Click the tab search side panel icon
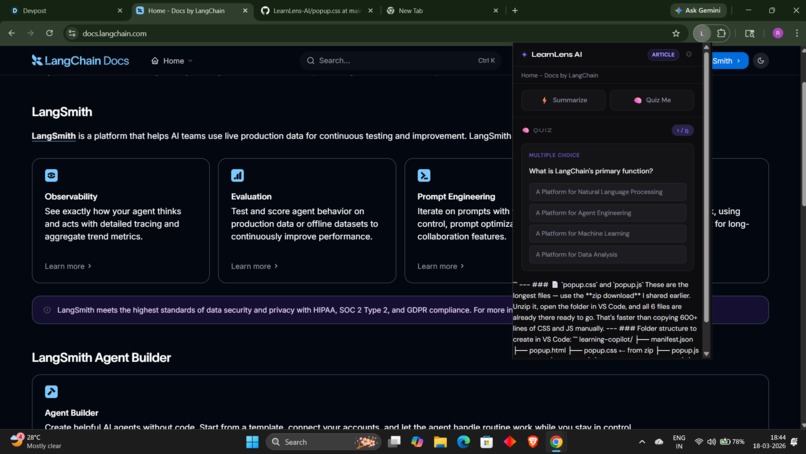Screen dimensions: 806x454 click(750, 33)
